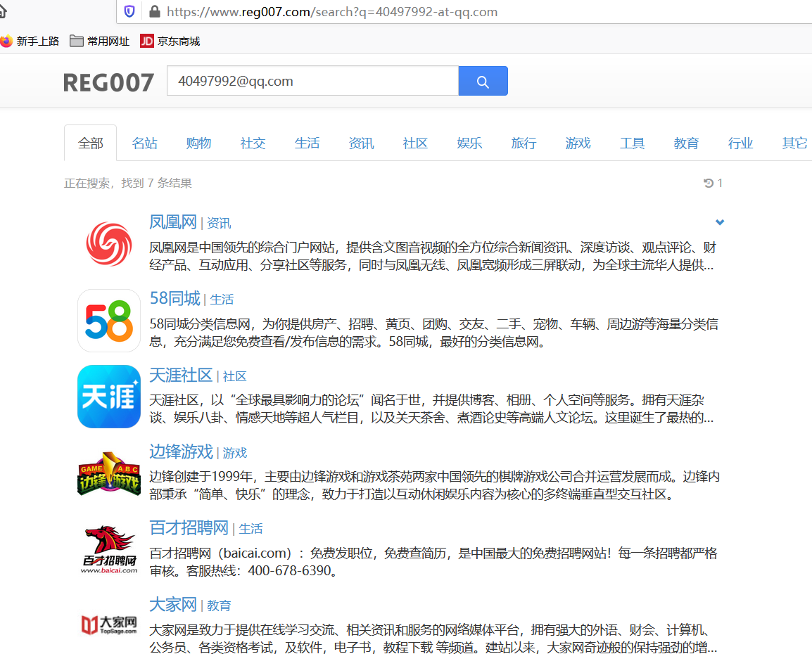Switch to the 旅行 tab
812x654 pixels.
point(524,143)
